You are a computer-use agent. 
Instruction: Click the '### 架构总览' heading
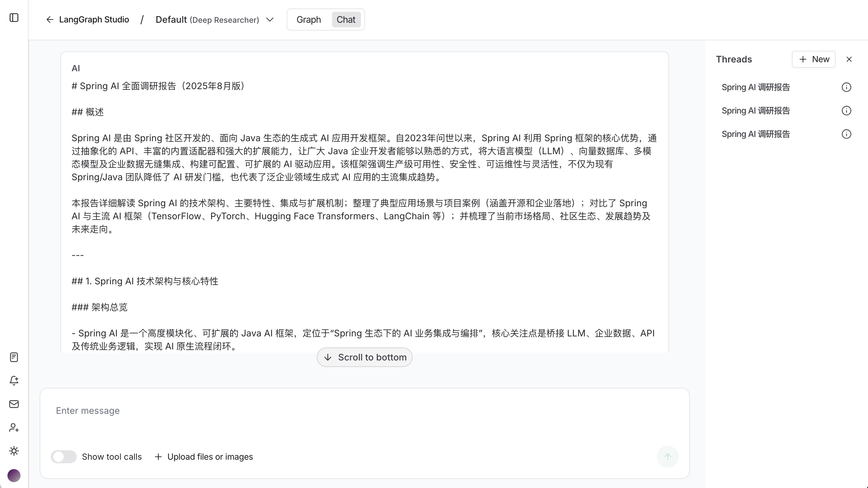pos(99,307)
